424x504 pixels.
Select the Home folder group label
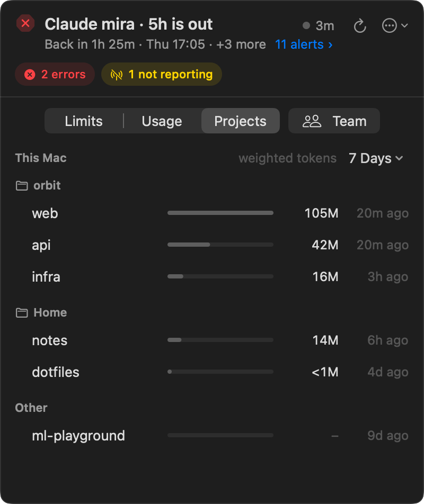[x=50, y=312]
